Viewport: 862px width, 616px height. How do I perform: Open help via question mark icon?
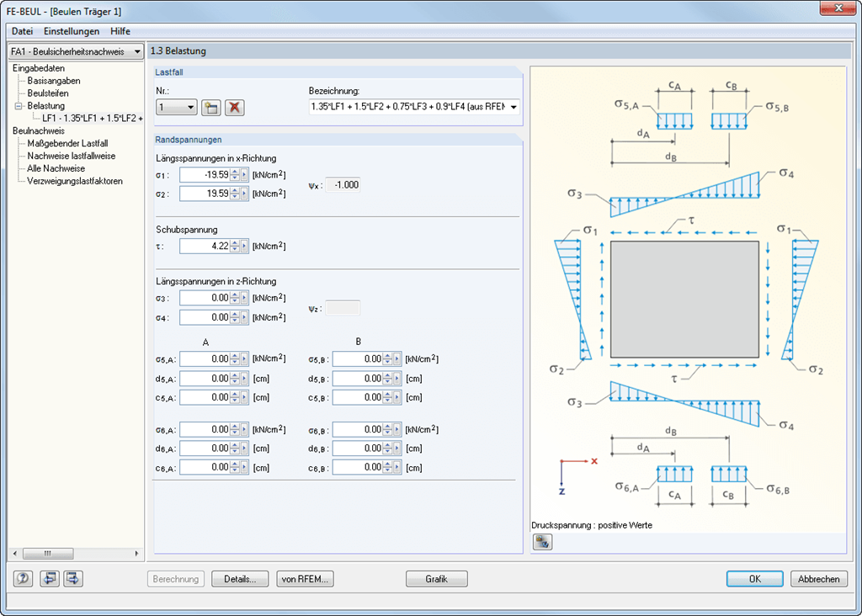[x=23, y=579]
